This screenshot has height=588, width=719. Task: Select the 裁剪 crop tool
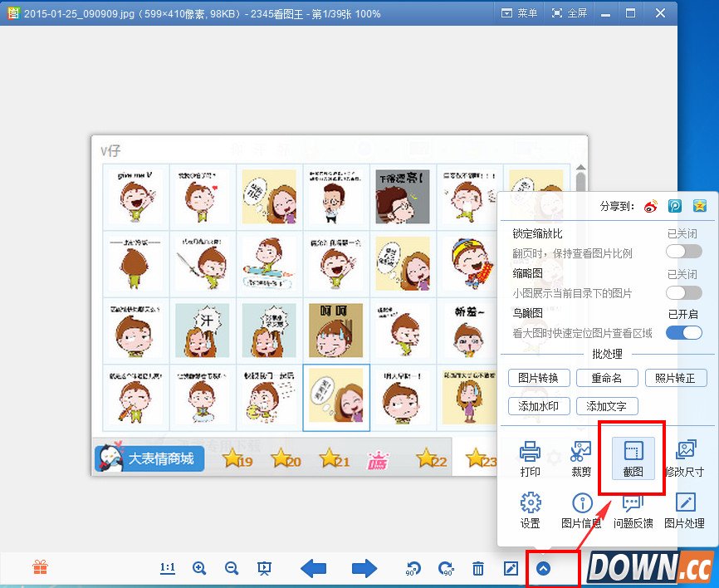[x=580, y=457]
